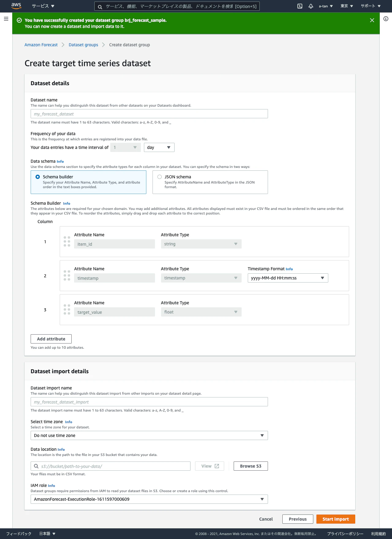Click the Create dataset group breadcrumb text
Screen dimensions: 392x539
[130, 45]
